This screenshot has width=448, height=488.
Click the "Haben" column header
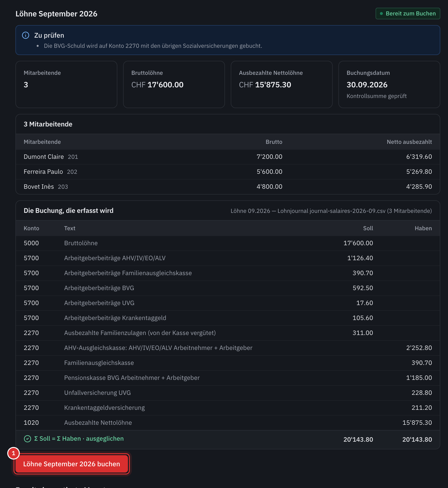tap(423, 228)
